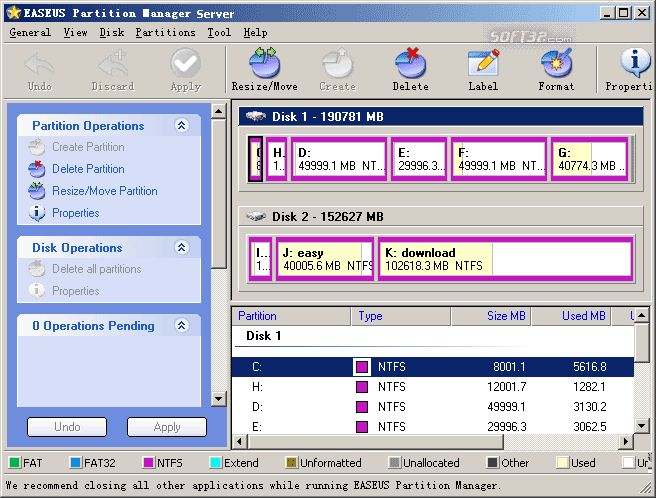
Task: Click Partition Operations Properties info icon
Action: [x=37, y=213]
